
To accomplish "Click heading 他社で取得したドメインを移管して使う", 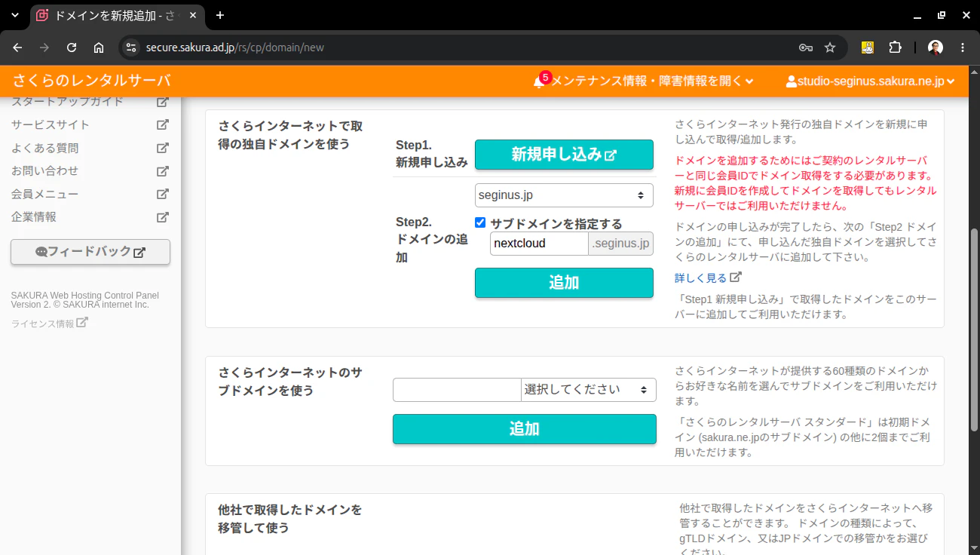I will [x=290, y=519].
